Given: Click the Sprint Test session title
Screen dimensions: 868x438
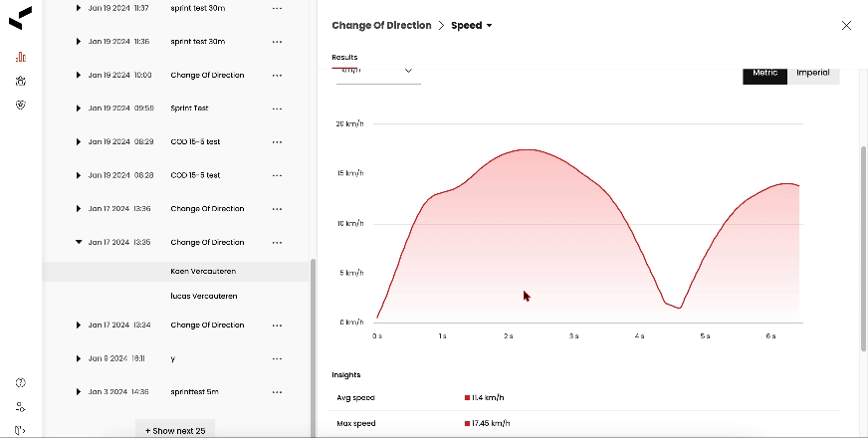Looking at the screenshot, I should pyautogui.click(x=189, y=109).
